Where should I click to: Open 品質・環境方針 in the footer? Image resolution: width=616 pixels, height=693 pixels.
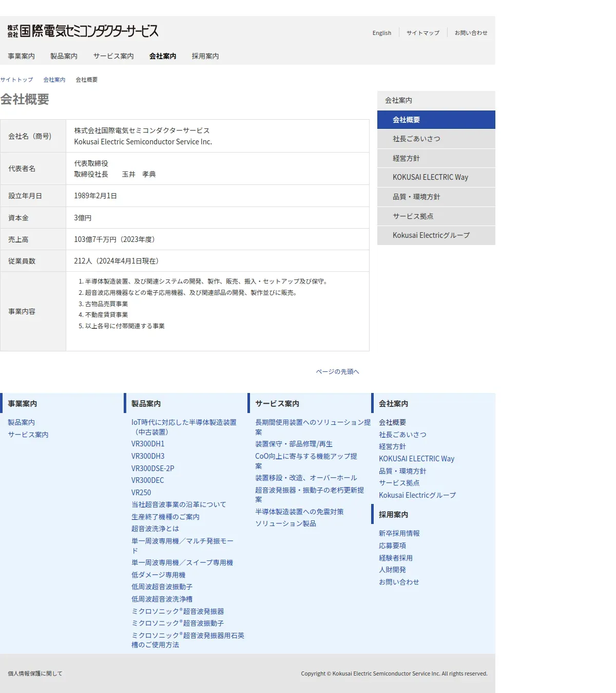coord(402,471)
